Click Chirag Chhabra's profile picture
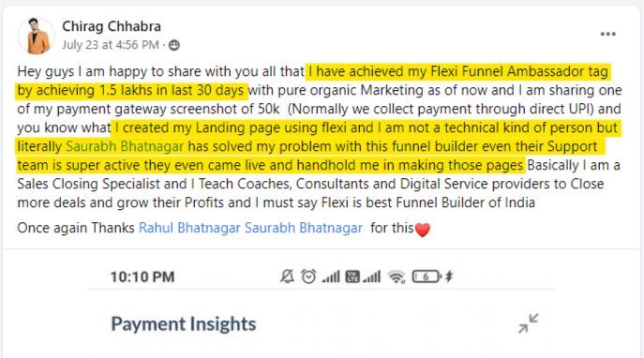 point(37,36)
